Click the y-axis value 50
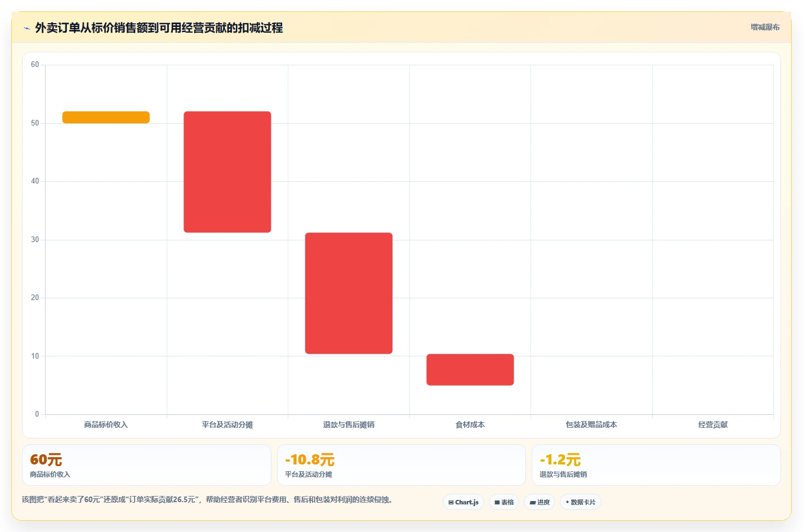The width and height of the screenshot is (803, 532). click(x=35, y=123)
